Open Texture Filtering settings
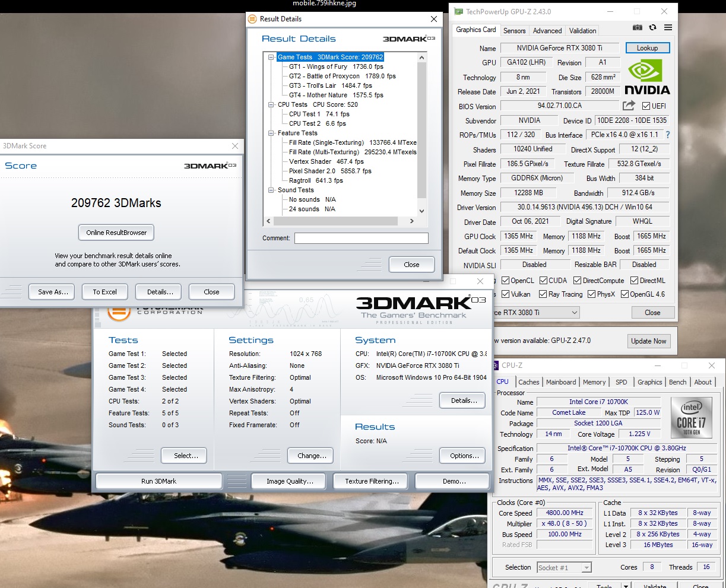726x588 pixels. (372, 481)
